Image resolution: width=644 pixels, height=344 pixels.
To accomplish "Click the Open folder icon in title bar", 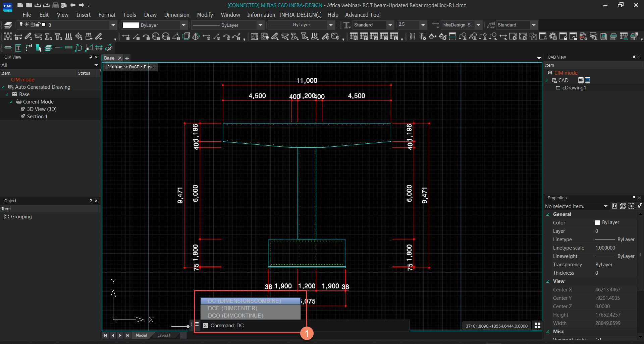I will coord(29,5).
